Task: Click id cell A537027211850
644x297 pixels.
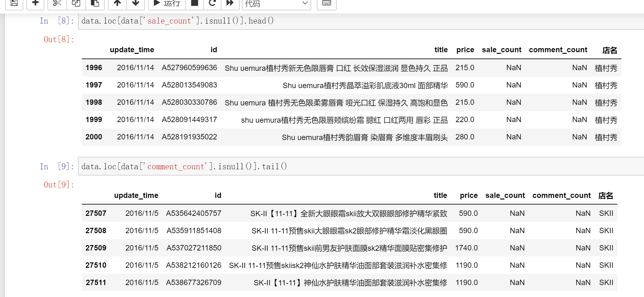Action: (x=194, y=248)
